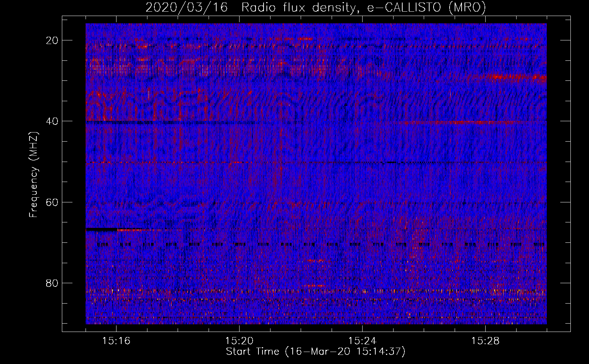The width and height of the screenshot is (589, 364).
Task: Click the '40' frequency tick label
Action: click(52, 121)
